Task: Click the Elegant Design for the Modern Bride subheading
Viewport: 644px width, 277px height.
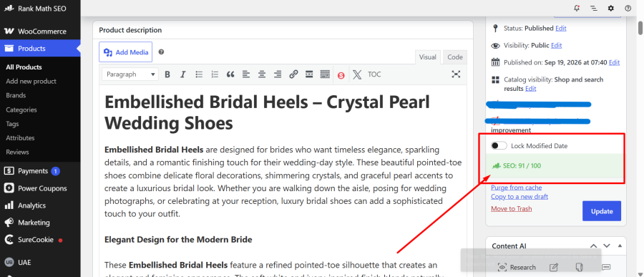Action: coord(178,239)
